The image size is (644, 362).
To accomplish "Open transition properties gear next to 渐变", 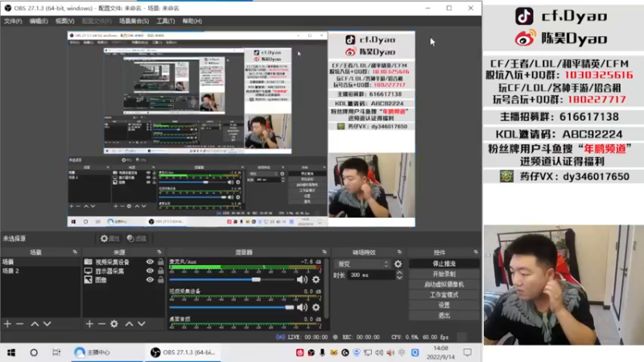I will pyautogui.click(x=398, y=264).
